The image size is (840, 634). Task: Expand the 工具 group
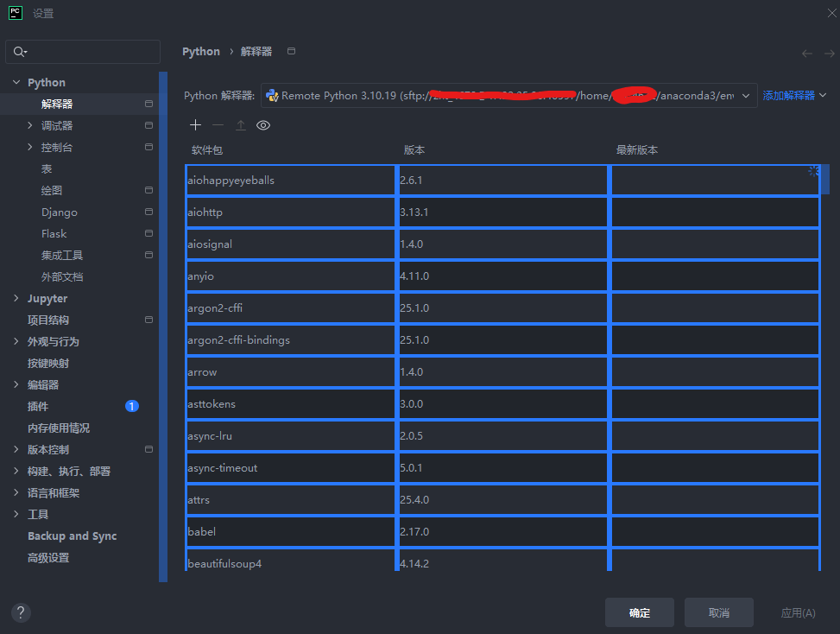(16, 514)
